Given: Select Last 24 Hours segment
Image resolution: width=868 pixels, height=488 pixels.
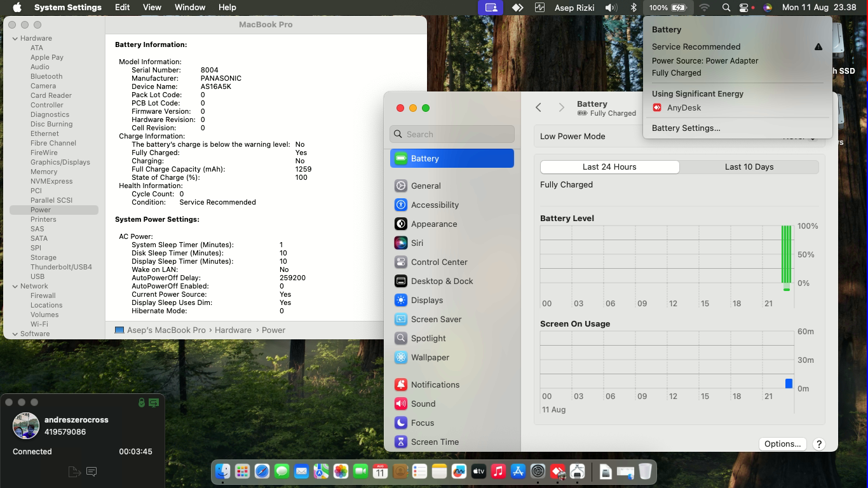Looking at the screenshot, I should pyautogui.click(x=609, y=166).
